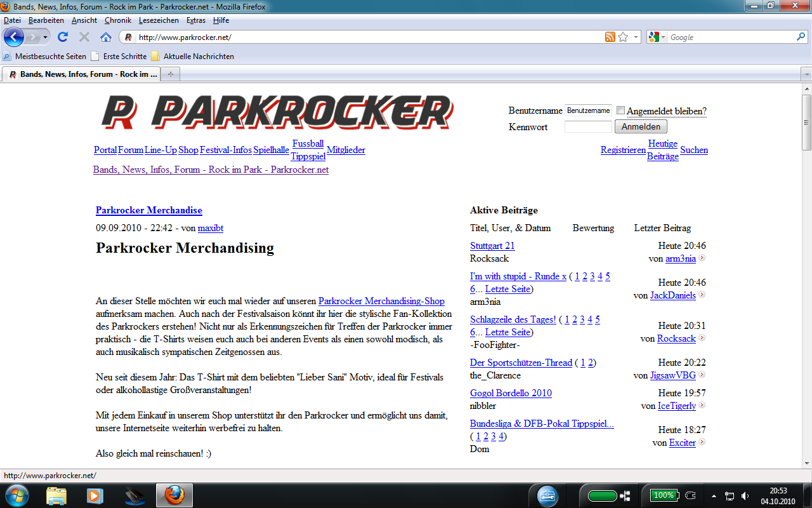Open the Bearbeiten menu
812x508 pixels.
[46, 20]
